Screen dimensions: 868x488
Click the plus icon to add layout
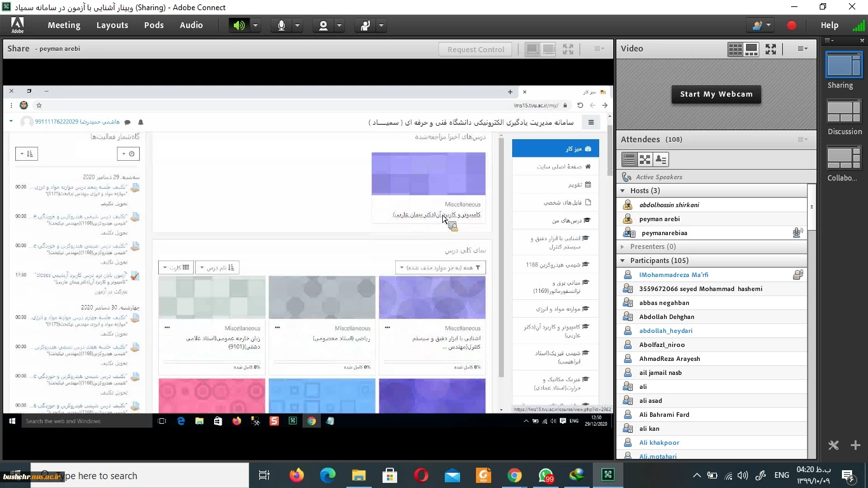coord(855,445)
